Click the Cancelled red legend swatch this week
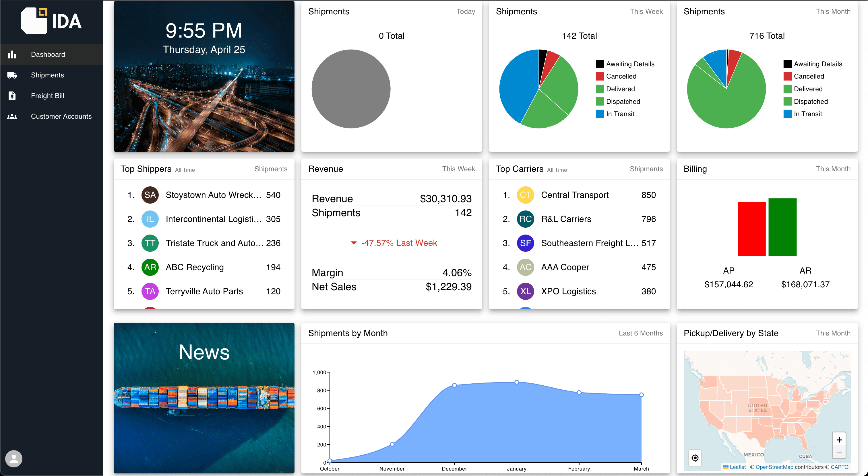This screenshot has width=868, height=476. coord(600,76)
